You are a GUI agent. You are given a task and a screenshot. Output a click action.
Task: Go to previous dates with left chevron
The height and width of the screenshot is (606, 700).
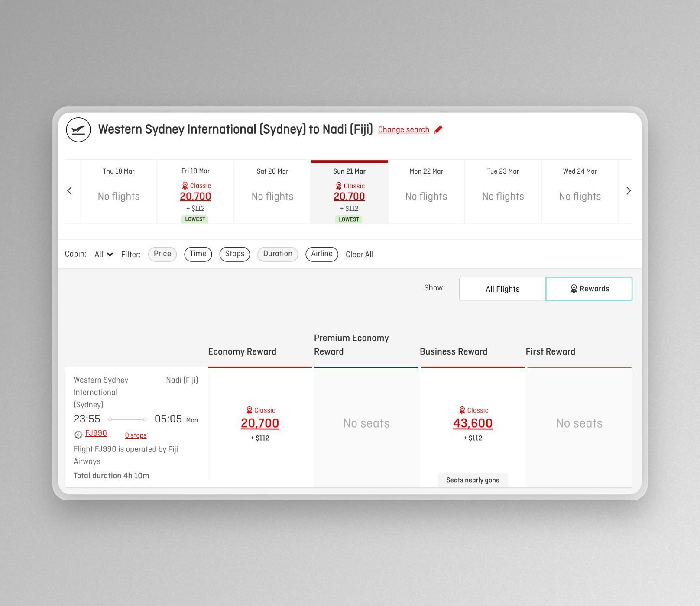[x=70, y=191]
